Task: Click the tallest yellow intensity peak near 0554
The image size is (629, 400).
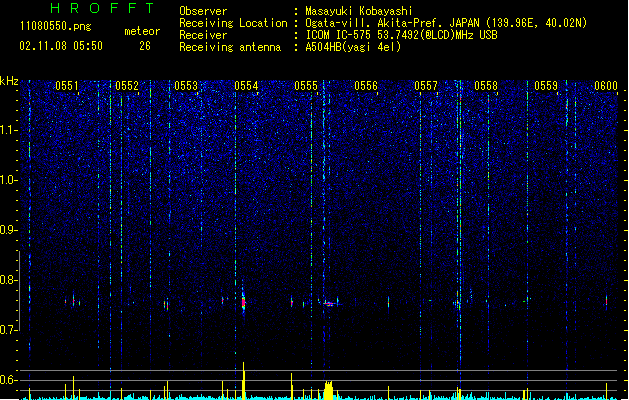Action: pyautogui.click(x=243, y=380)
